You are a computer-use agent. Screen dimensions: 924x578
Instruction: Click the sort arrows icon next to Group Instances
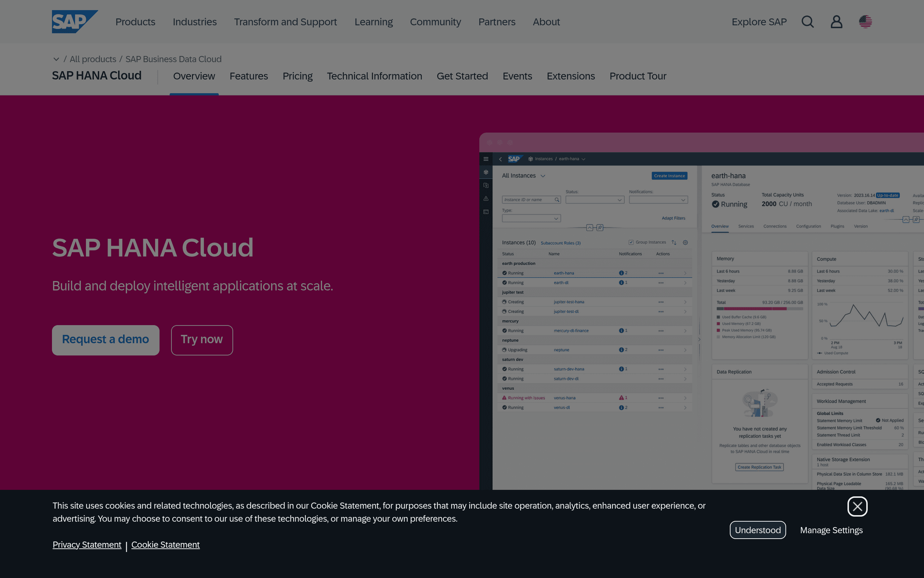coord(674,242)
